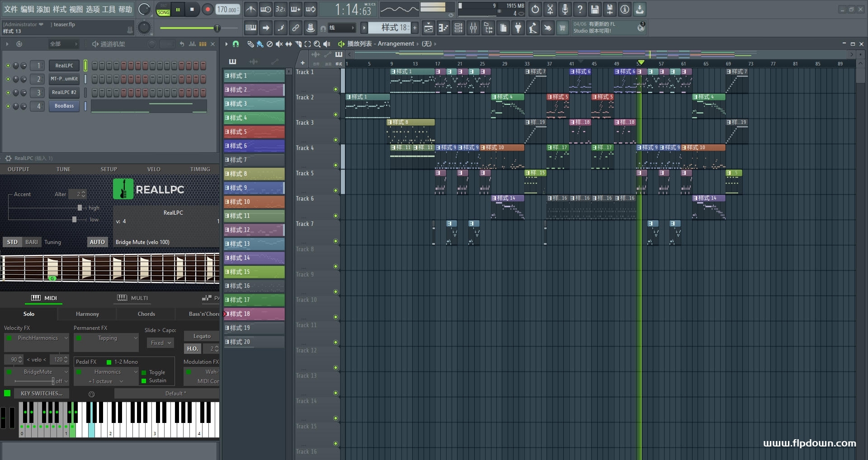
Task: Open the mixer with the faders icon
Action: 473,28
